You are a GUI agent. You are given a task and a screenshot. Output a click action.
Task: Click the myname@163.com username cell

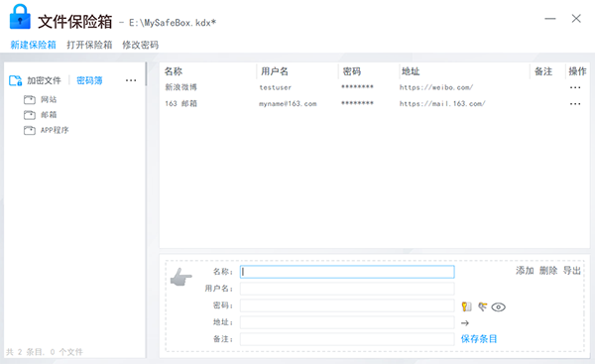[288, 104]
